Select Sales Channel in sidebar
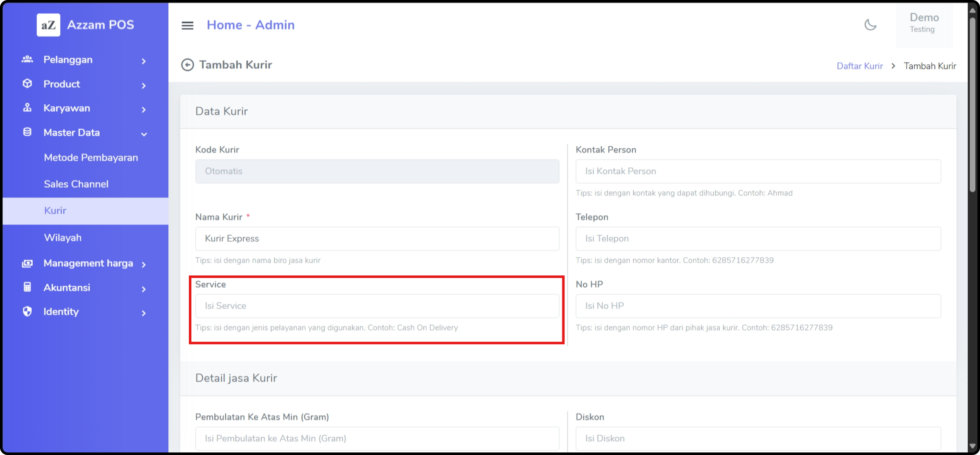Screen dimensions: 980x455 click(x=76, y=184)
